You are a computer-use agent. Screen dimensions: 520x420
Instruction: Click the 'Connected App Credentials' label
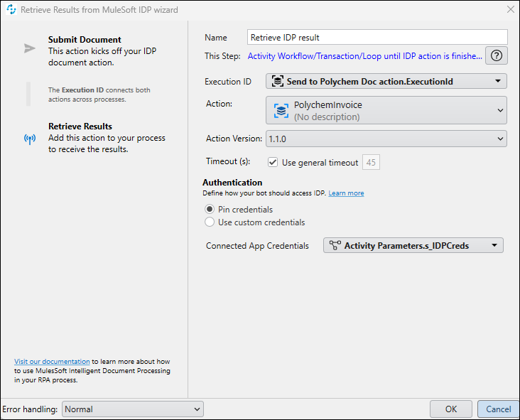click(257, 245)
